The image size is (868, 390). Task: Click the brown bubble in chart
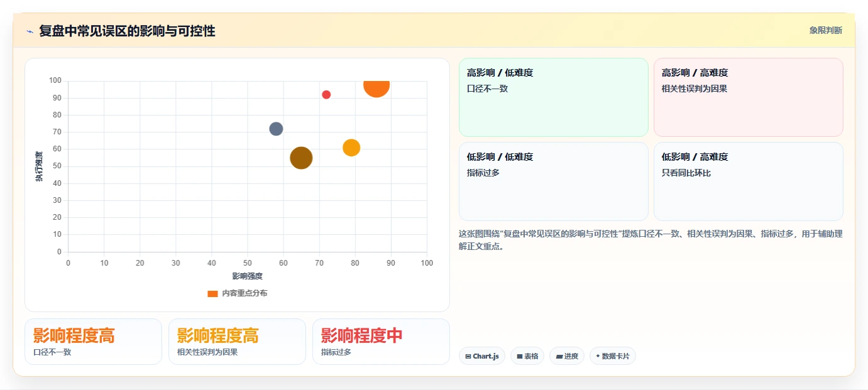point(301,158)
